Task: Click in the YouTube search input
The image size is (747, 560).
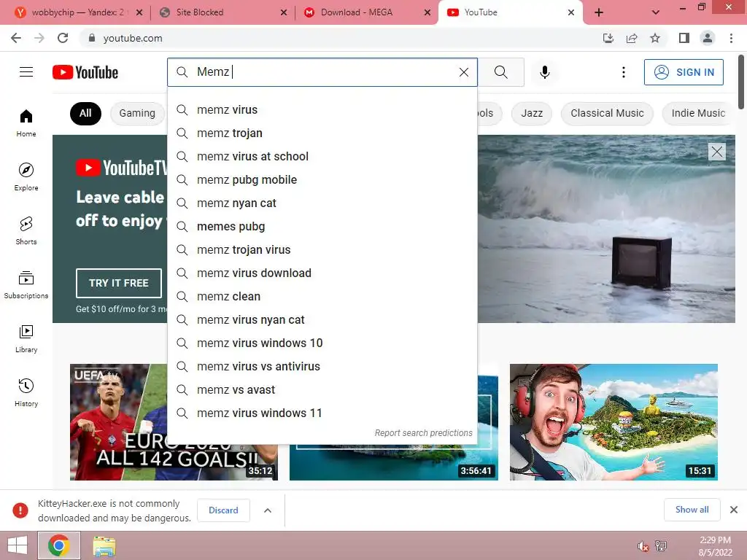Action: pyautogui.click(x=324, y=72)
